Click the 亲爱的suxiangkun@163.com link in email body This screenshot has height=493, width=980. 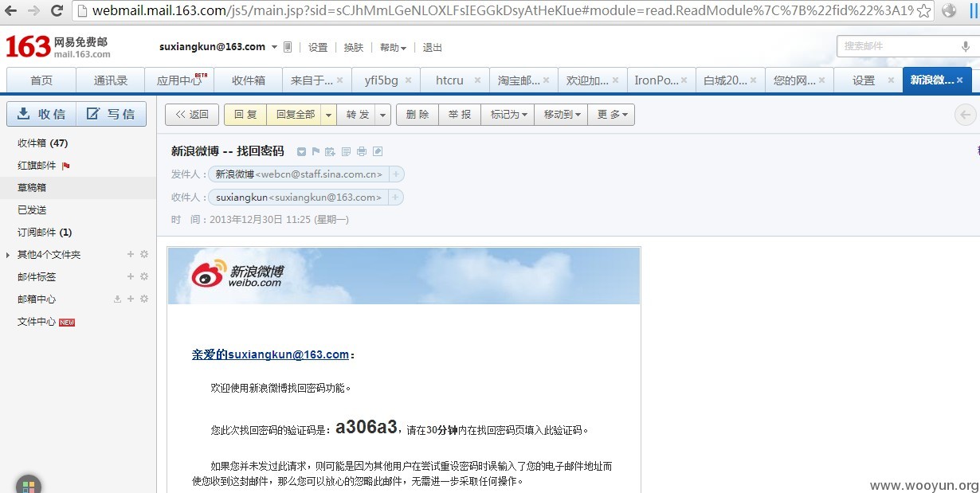click(x=270, y=354)
